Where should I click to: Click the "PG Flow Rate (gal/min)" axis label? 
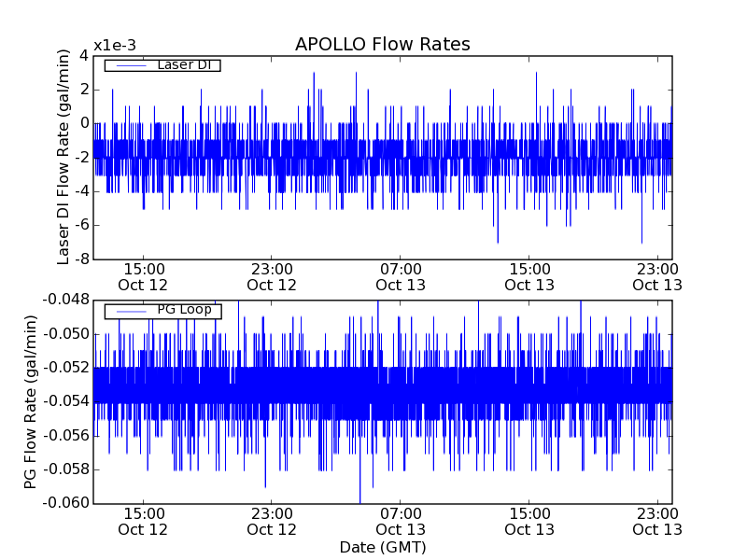click(30, 402)
